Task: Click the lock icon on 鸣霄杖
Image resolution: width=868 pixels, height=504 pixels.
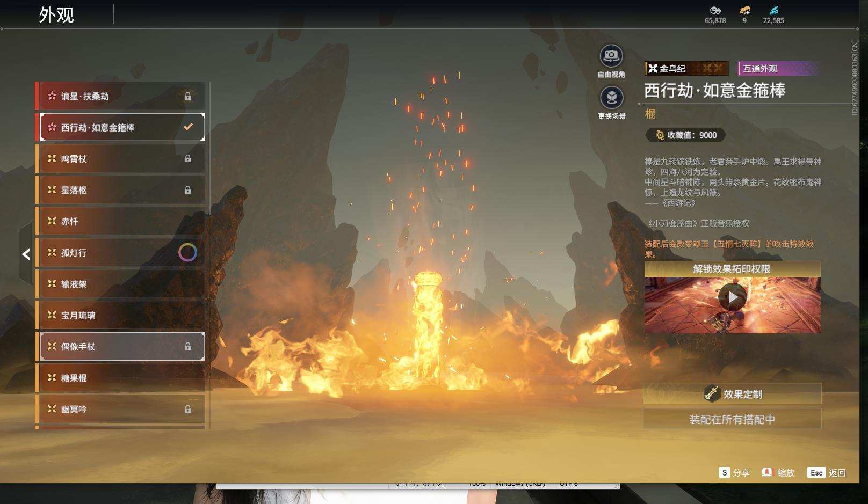Action: pos(188,158)
